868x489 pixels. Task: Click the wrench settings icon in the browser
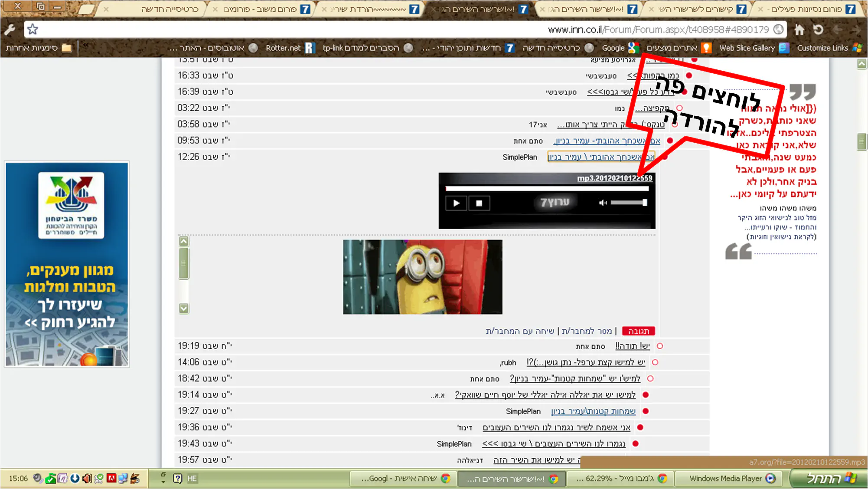pos(10,30)
